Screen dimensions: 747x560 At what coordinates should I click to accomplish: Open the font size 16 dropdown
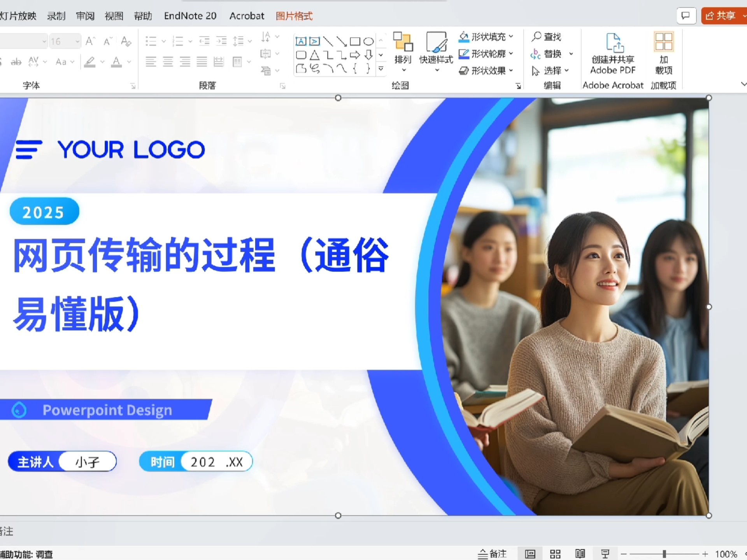click(x=77, y=41)
